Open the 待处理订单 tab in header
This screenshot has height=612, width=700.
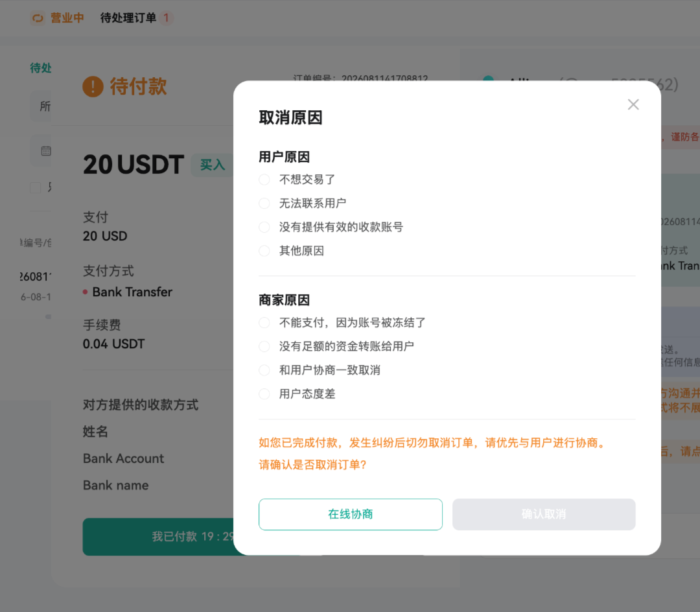point(128,18)
